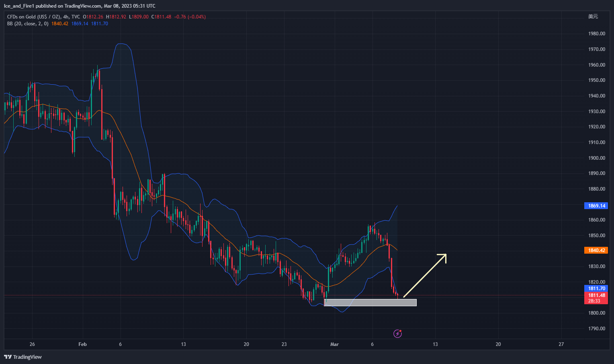Click the 1950.00 price axis label
The width and height of the screenshot is (614, 364).
597,80
